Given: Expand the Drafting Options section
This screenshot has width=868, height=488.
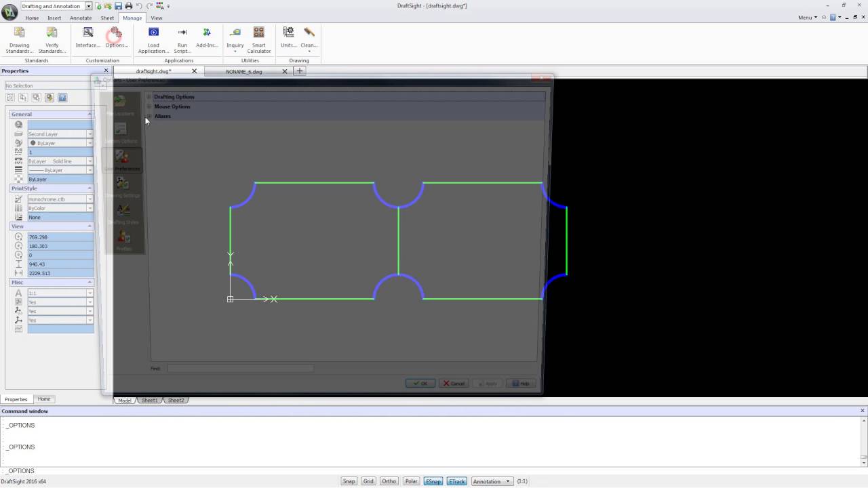Looking at the screenshot, I should (x=149, y=97).
